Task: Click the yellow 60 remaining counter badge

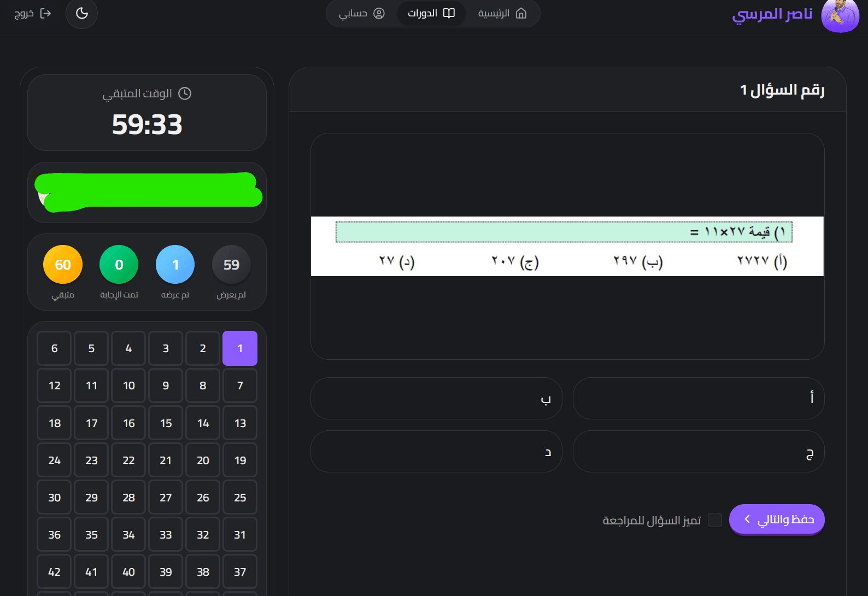Action: pyautogui.click(x=63, y=265)
